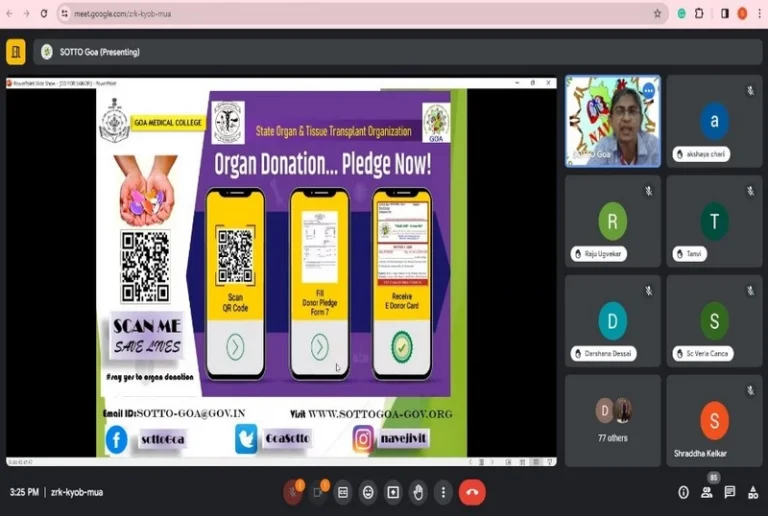Viewport: 768px width, 516px height.
Task: Click the meet.google.com address bar
Action: coord(362,14)
